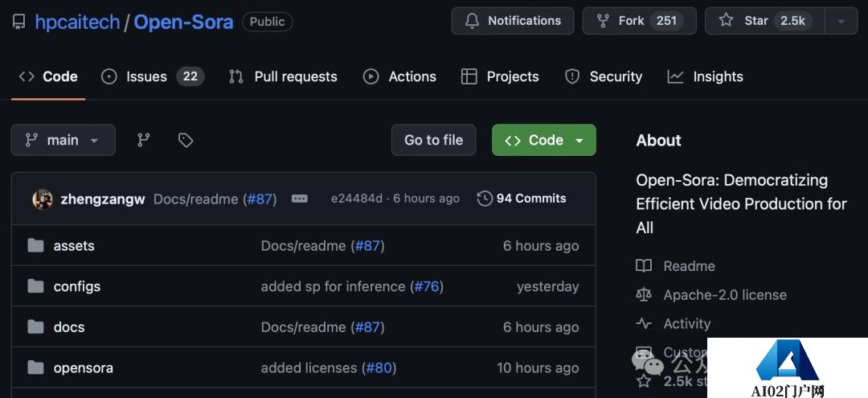Image resolution: width=868 pixels, height=398 pixels.
Task: Click the pulse icon beside Activity
Action: pos(644,323)
